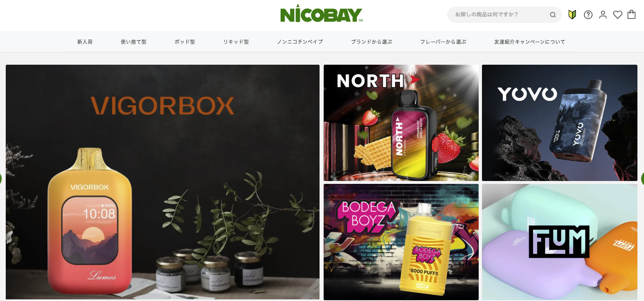Select the リキッド型 category
Viewport: 644px width, 301px height.
[236, 42]
